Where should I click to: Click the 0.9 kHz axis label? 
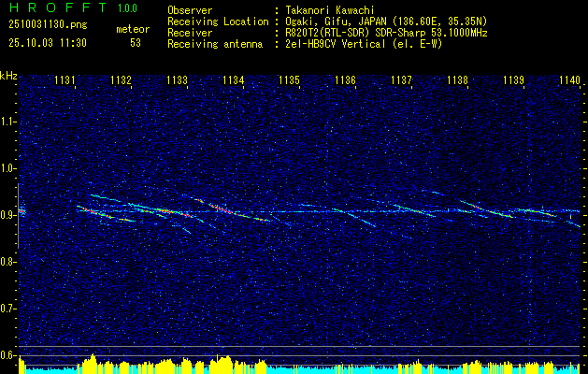7,215
